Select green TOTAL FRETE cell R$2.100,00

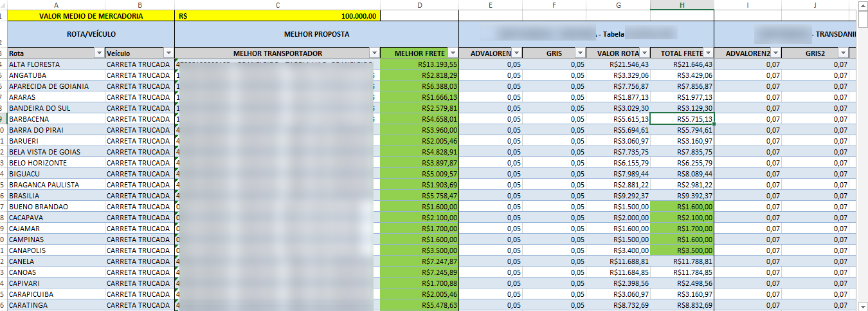682,218
